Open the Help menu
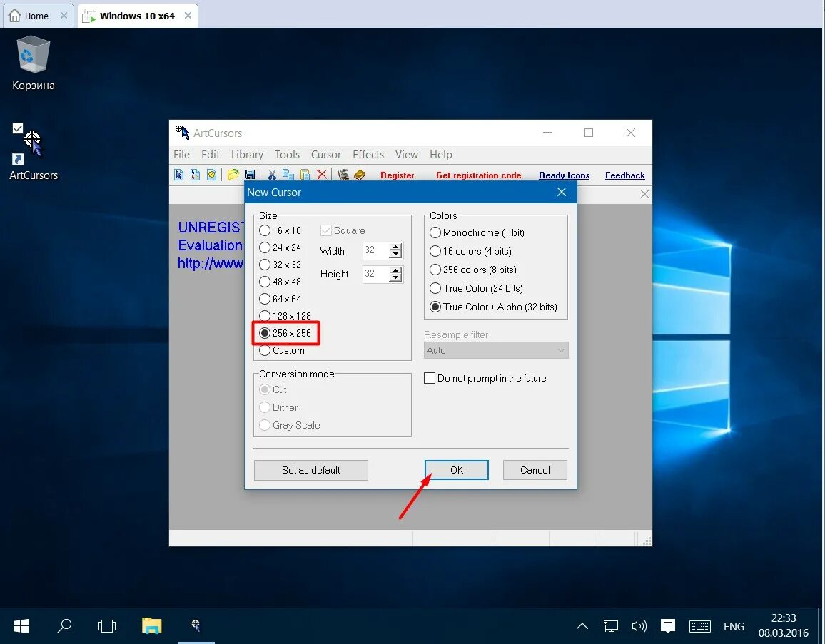The image size is (825, 644). 440,155
